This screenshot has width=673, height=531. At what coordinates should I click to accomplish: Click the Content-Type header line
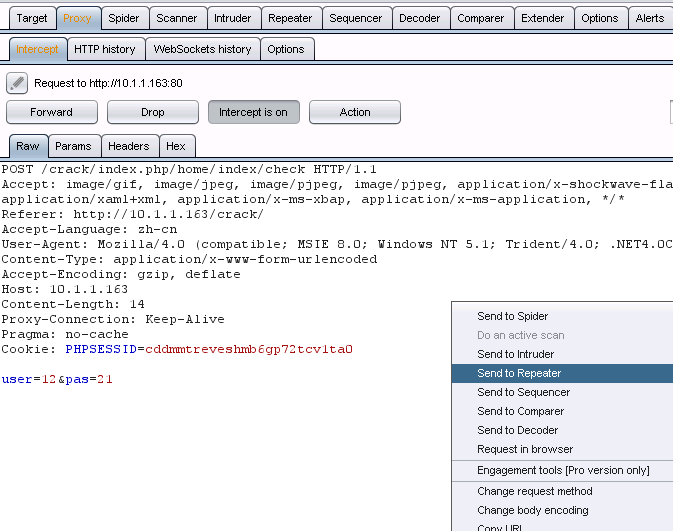[189, 259]
